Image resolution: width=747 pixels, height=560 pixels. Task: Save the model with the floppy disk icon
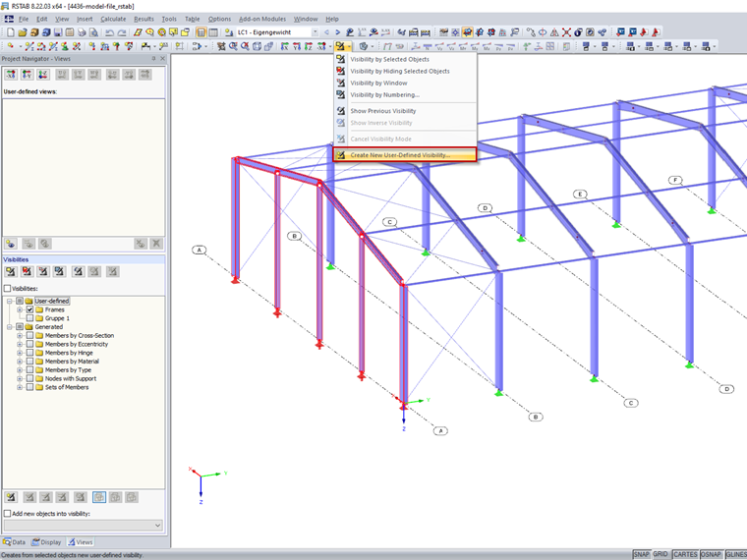(x=58, y=32)
